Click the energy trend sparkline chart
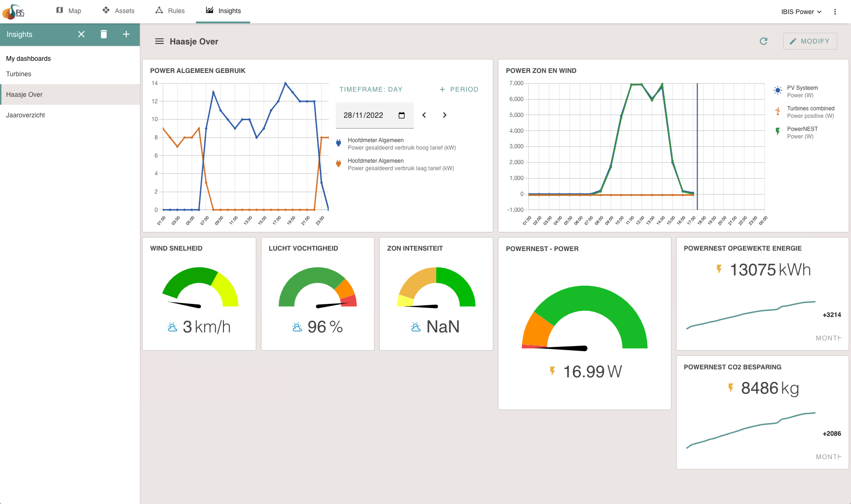 pos(750,315)
